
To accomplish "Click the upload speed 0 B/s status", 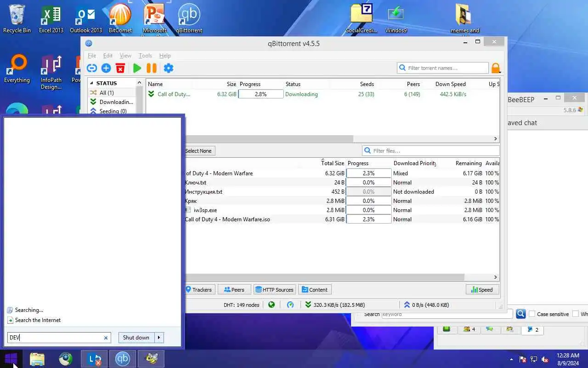I will (x=426, y=305).
